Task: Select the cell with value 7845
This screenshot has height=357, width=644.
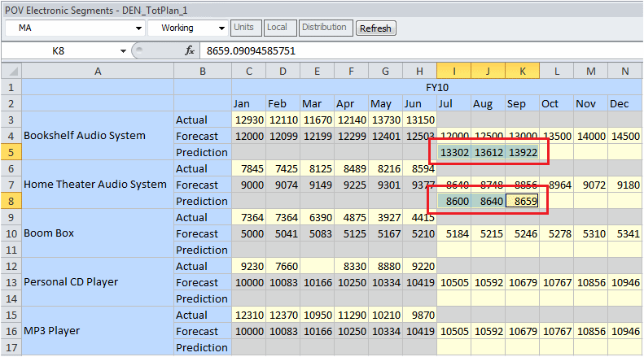Action: (x=249, y=168)
